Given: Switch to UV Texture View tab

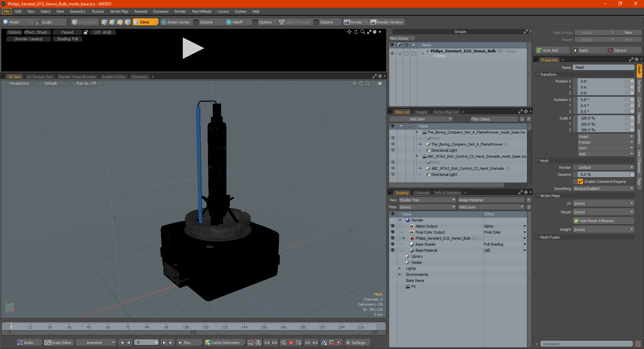Looking at the screenshot, I should (40, 77).
